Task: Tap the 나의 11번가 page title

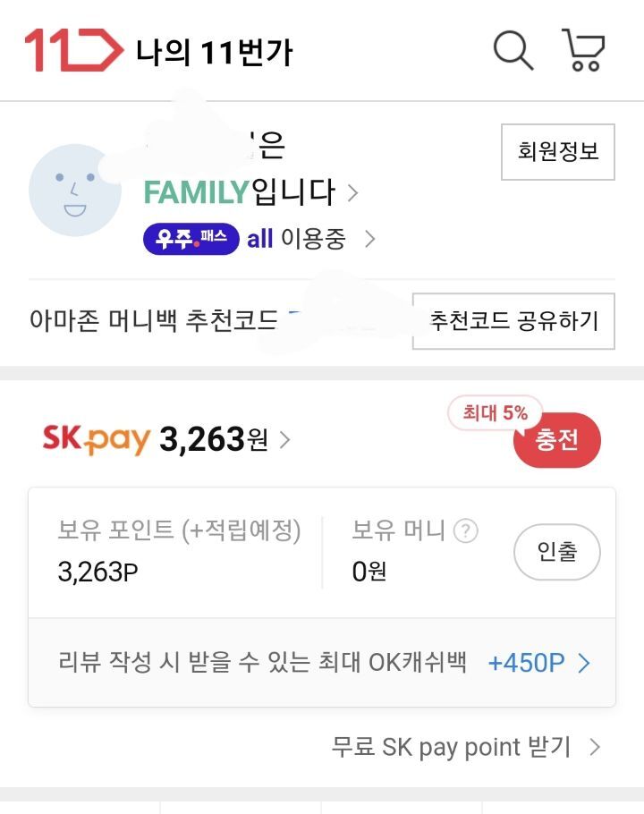Action: coord(214,52)
